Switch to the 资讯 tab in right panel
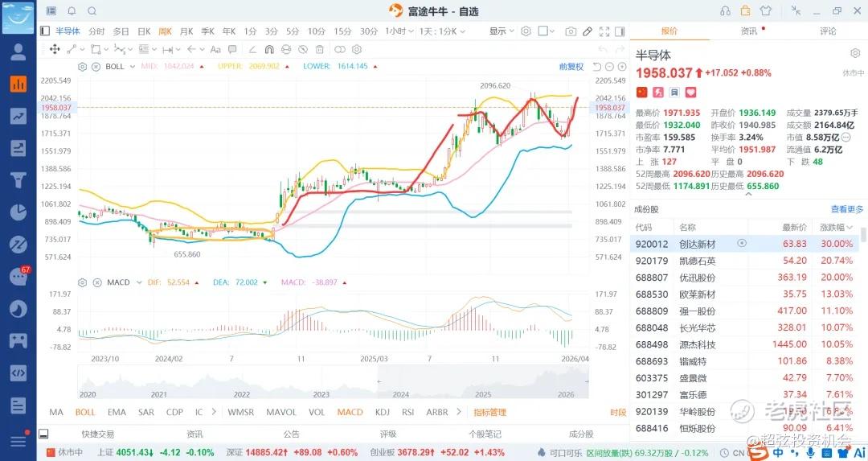 coord(748,31)
